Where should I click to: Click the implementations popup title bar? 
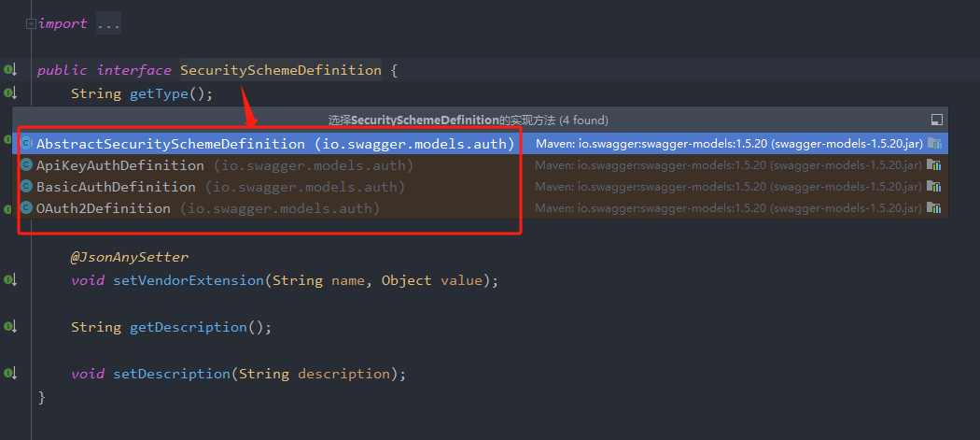coord(467,121)
